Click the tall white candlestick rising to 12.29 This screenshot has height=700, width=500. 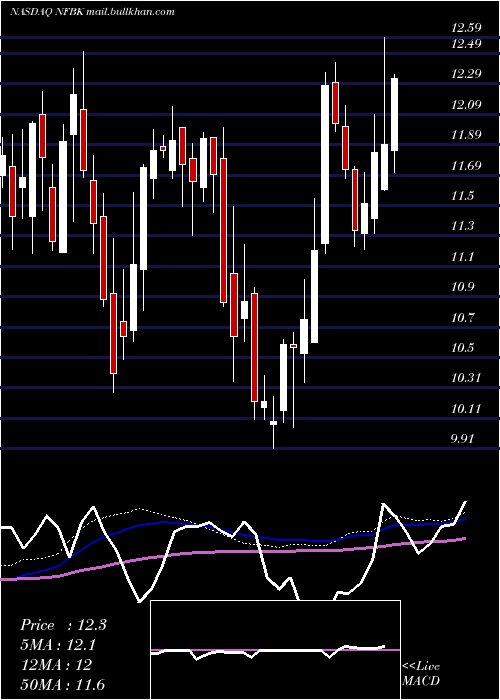coord(325,164)
